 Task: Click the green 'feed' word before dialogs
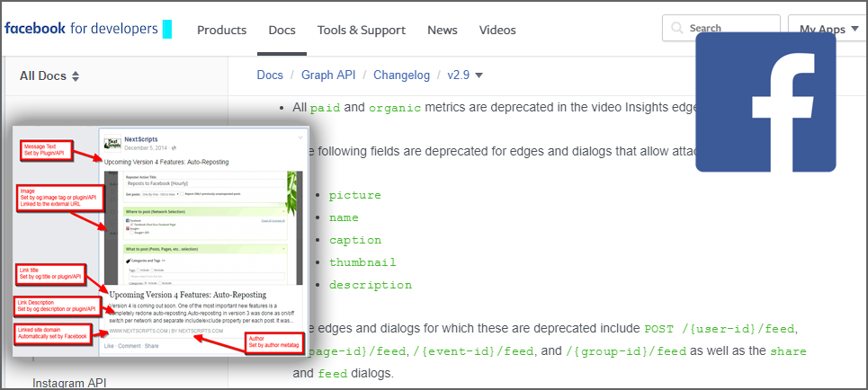(333, 374)
